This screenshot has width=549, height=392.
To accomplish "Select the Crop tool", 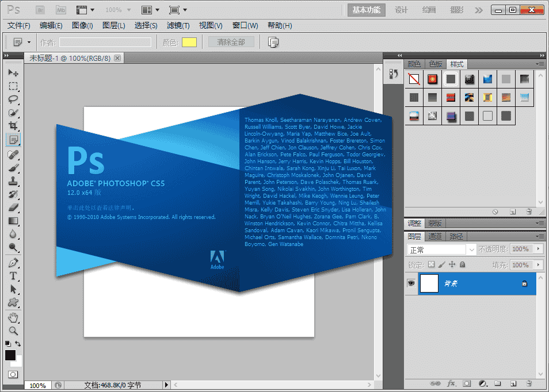I will [13, 125].
